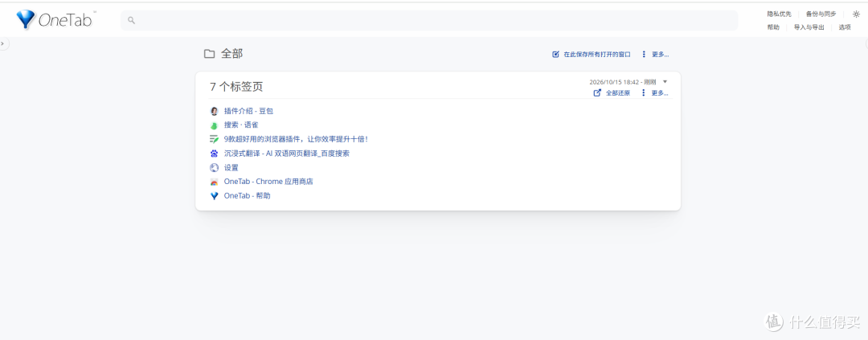Viewport: 868px width, 340px height.
Task: Open the 设置 saved tab link
Action: pyautogui.click(x=231, y=168)
